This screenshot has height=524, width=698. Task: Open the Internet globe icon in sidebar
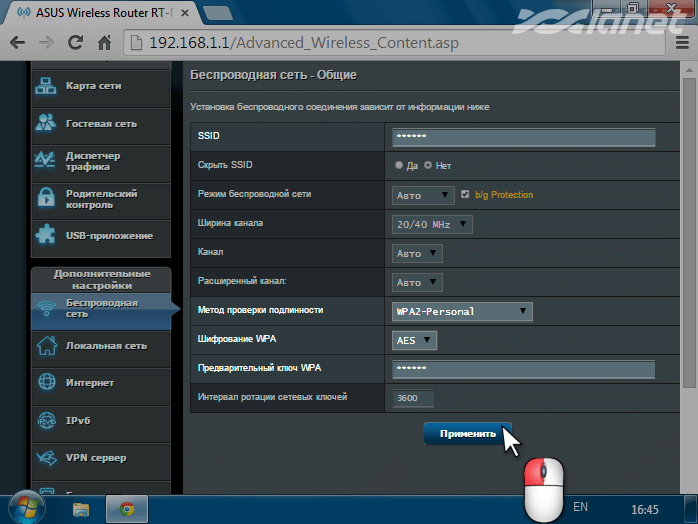coord(46,383)
